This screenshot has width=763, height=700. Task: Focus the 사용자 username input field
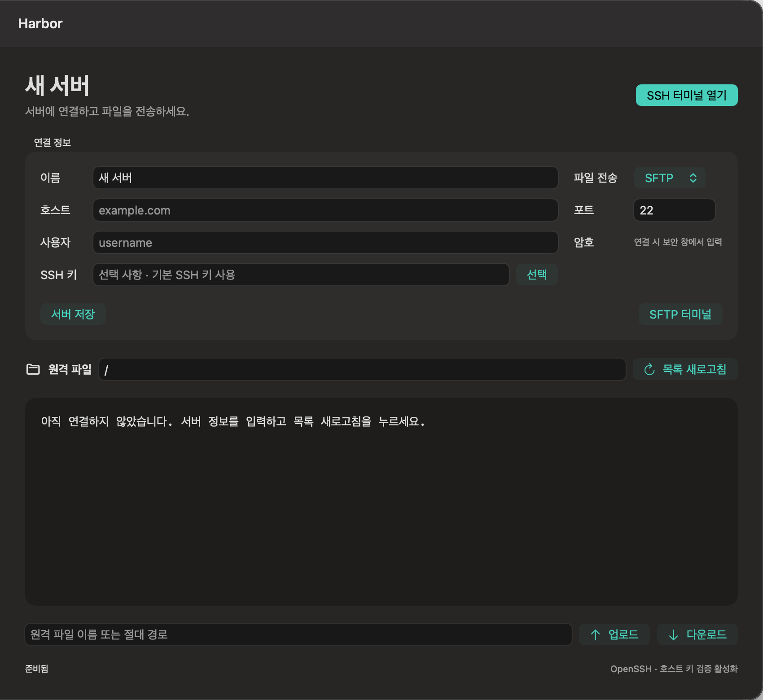coord(325,242)
